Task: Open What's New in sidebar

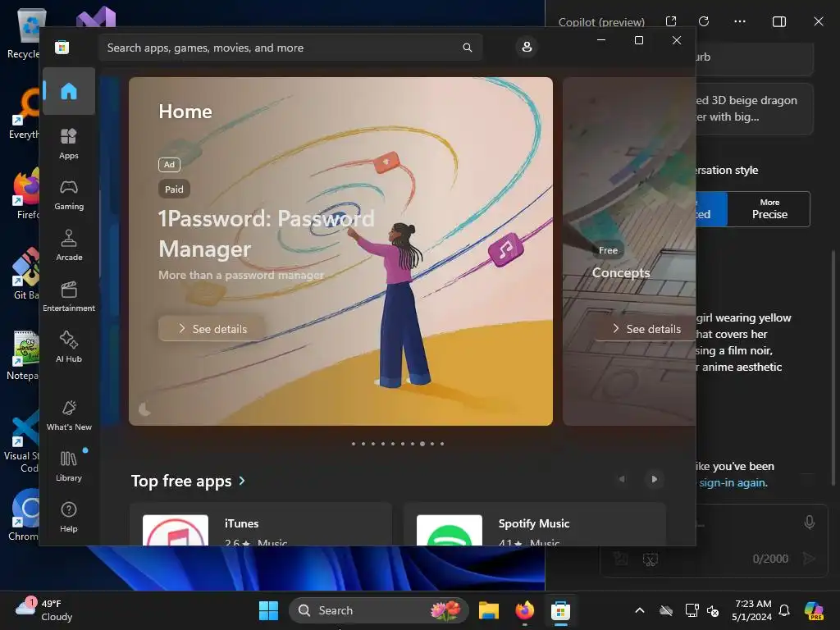Action: pyautogui.click(x=69, y=415)
